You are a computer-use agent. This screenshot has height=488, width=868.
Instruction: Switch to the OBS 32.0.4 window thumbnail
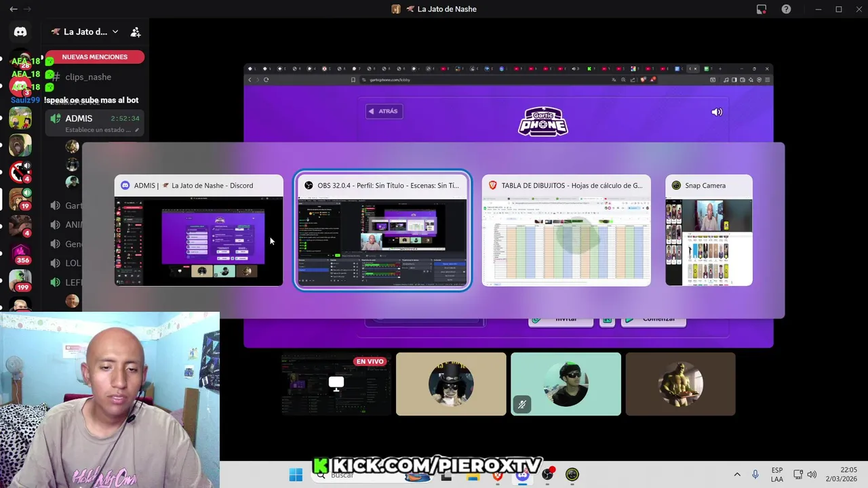[383, 230]
